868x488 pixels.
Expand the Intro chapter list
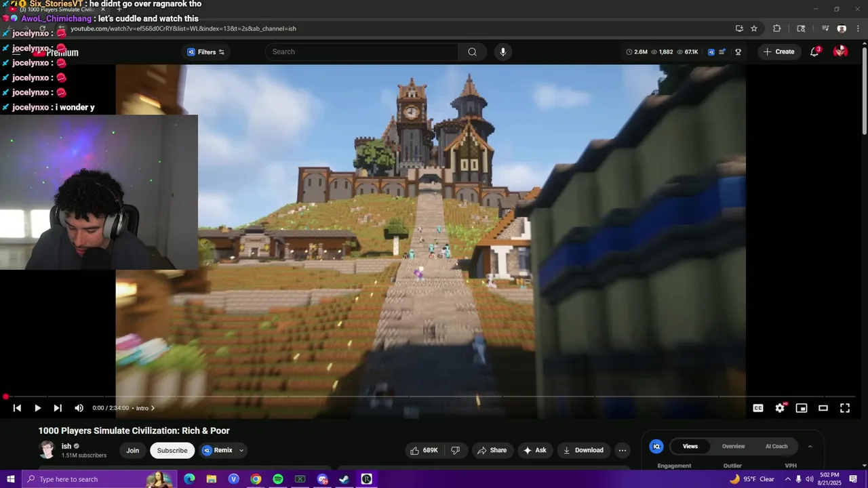click(x=145, y=408)
